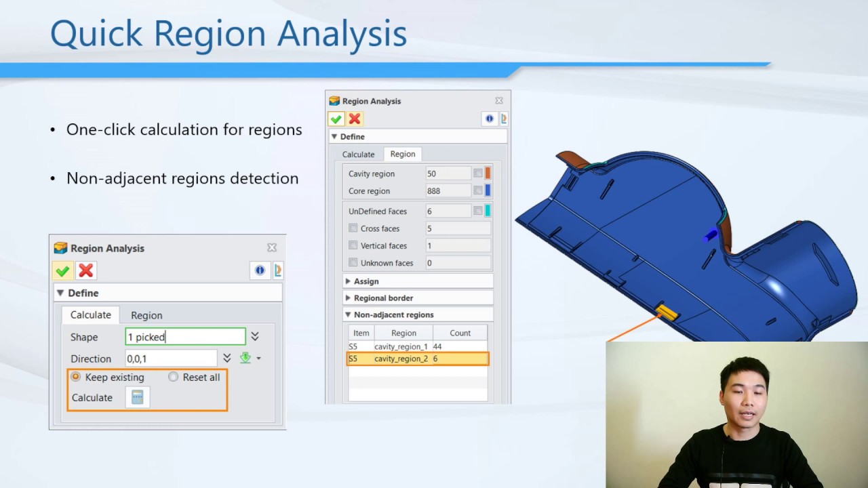This screenshot has height=488, width=868.
Task: Click the side-panel arrow icon in right dialog
Action: tap(503, 119)
